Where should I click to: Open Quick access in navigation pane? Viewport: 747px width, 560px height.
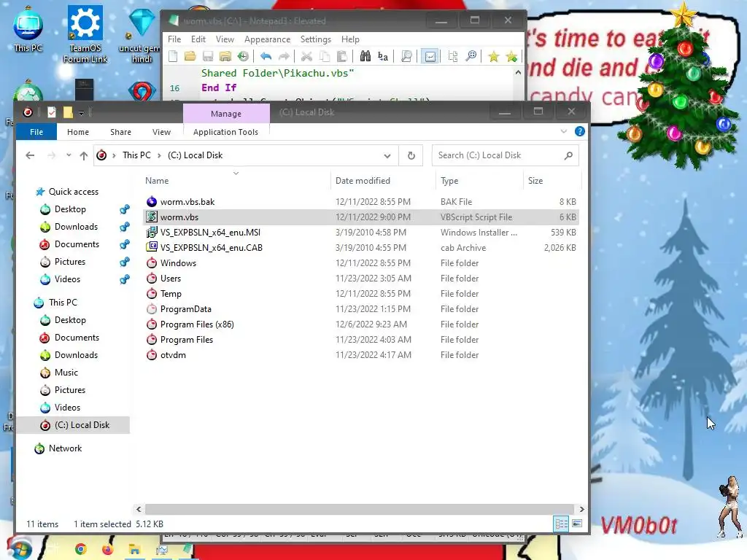(x=74, y=192)
